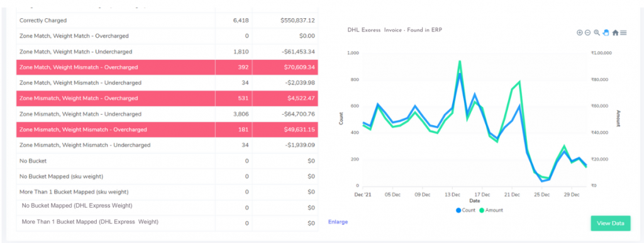644x243 pixels.
Task: Activate the selection zoom magnifier tool
Action: pos(597,33)
